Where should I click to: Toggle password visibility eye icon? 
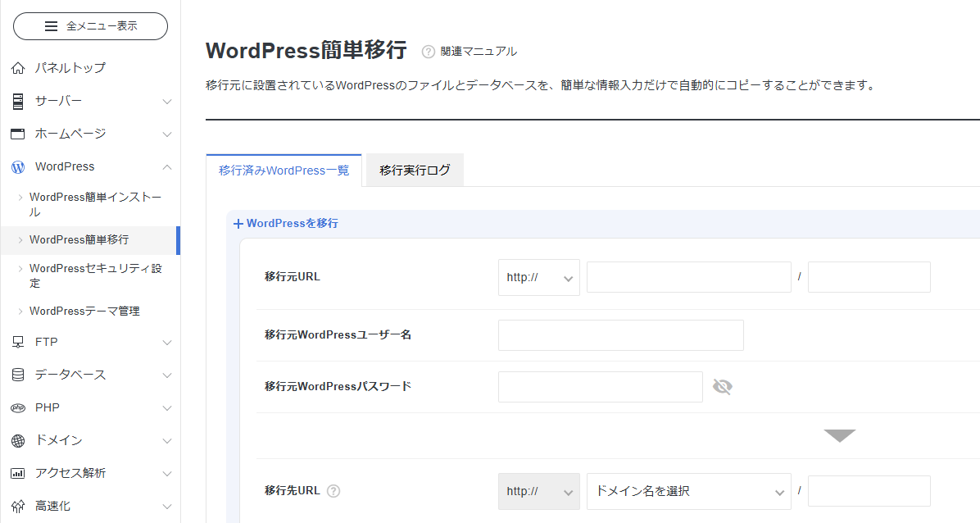(x=723, y=387)
